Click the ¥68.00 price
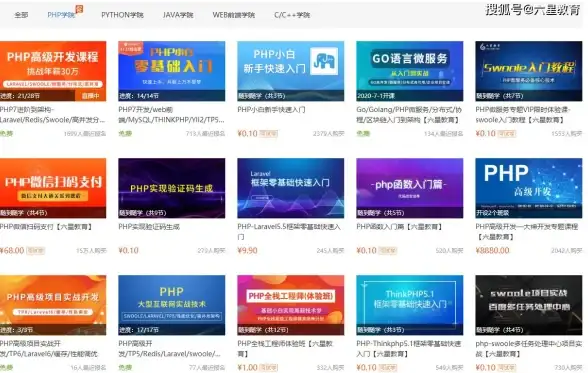 [x=12, y=250]
